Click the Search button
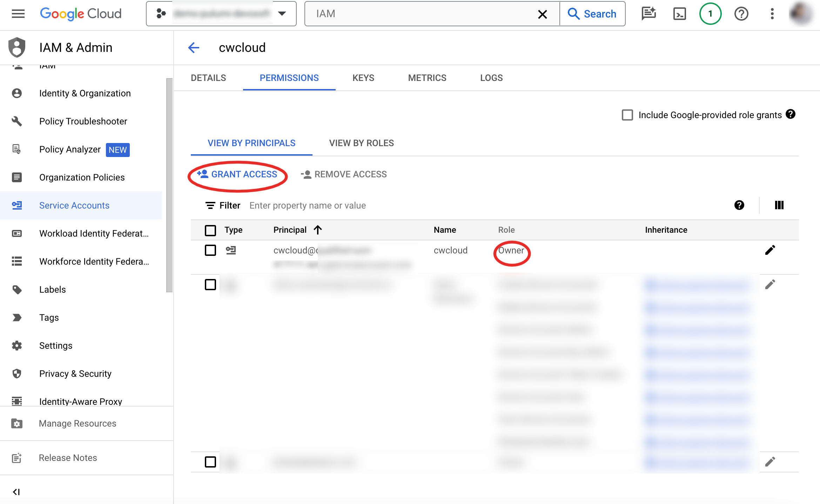The width and height of the screenshot is (820, 504). click(592, 14)
